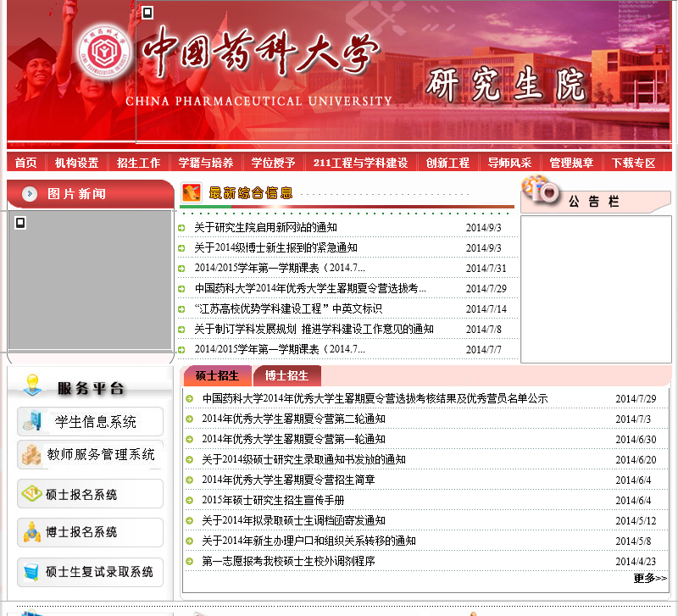The image size is (678, 616).
Task: Open “江苏高校优势学科建设工程”中英文标识 link
Action: [288, 308]
